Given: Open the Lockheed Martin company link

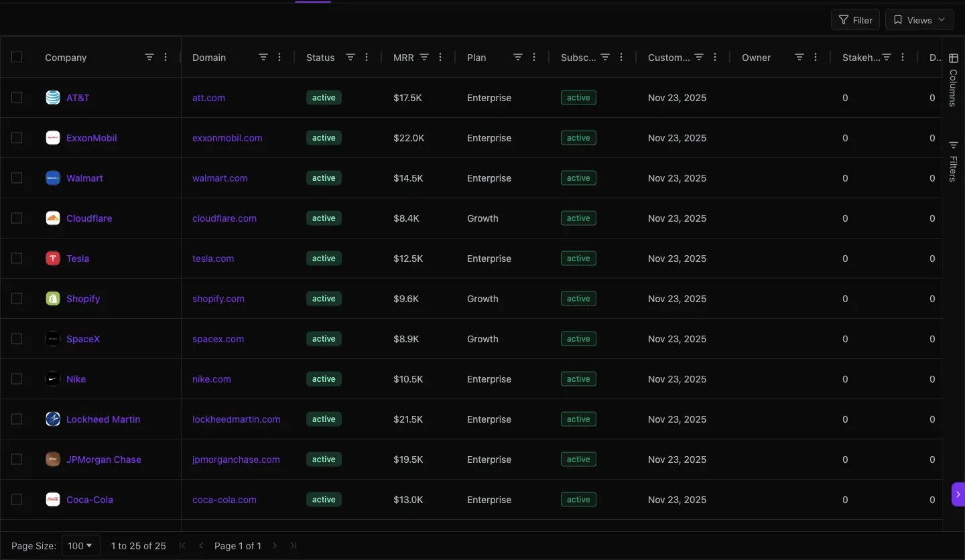Looking at the screenshot, I should (x=103, y=419).
